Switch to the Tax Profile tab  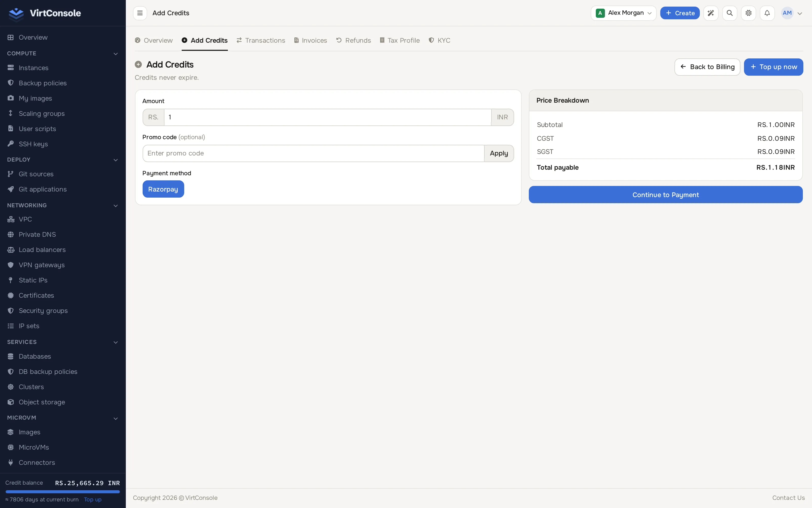pyautogui.click(x=400, y=40)
